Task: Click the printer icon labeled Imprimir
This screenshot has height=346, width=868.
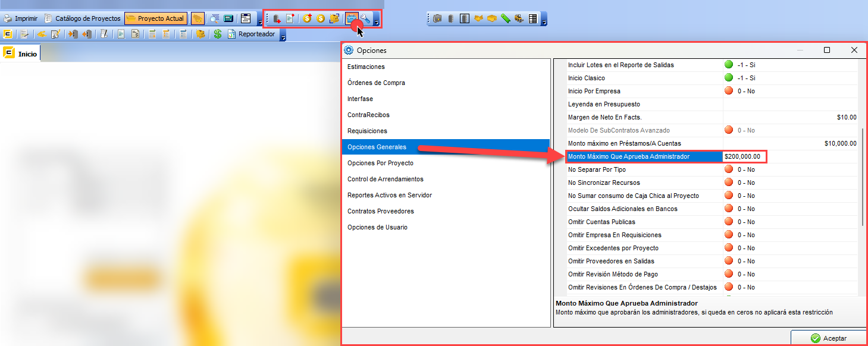Action: click(8, 18)
